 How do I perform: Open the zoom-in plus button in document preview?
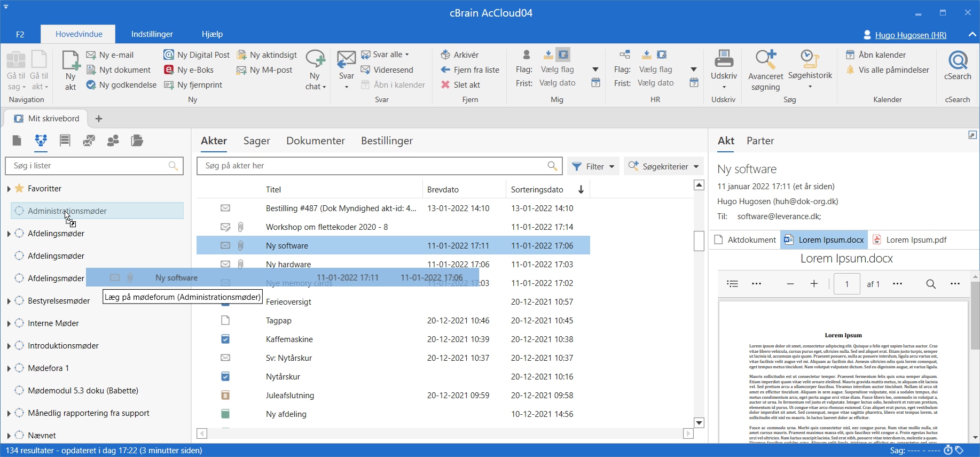point(814,284)
